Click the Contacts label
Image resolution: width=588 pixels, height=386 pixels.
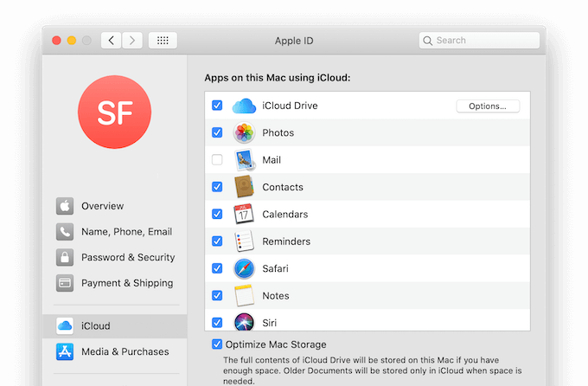pyautogui.click(x=283, y=187)
